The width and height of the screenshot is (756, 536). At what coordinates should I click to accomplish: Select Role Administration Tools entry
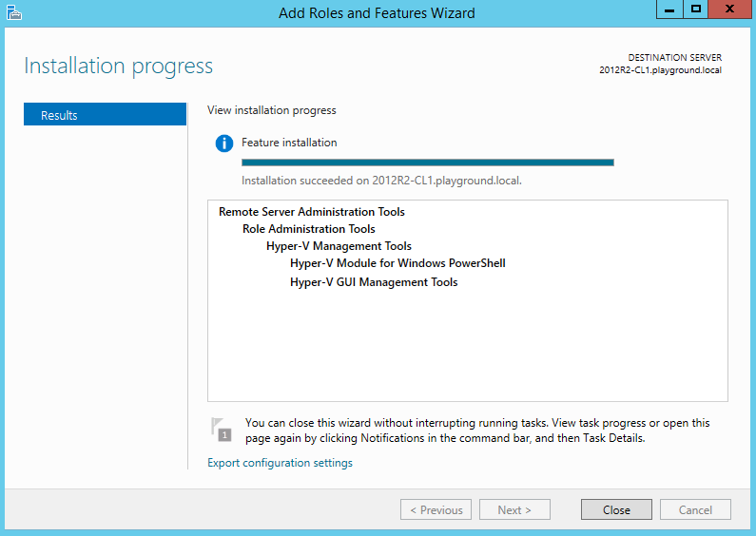pos(308,229)
